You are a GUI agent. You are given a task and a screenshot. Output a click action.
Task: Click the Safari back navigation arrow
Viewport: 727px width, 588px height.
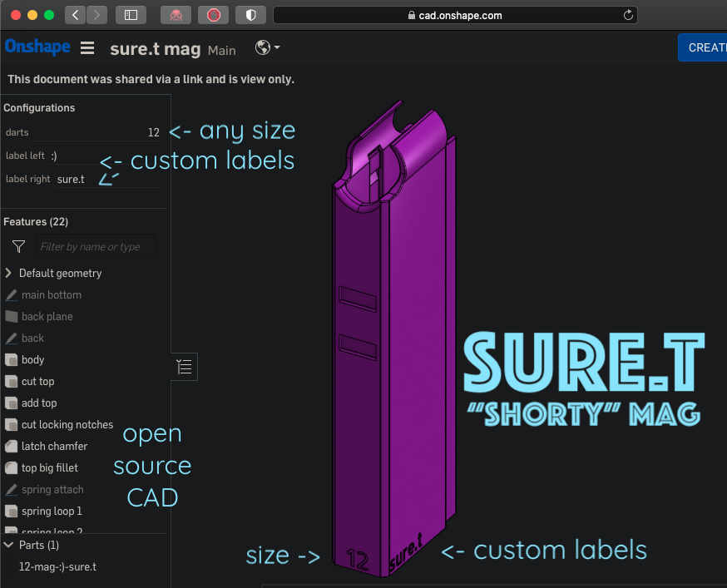pos(75,15)
